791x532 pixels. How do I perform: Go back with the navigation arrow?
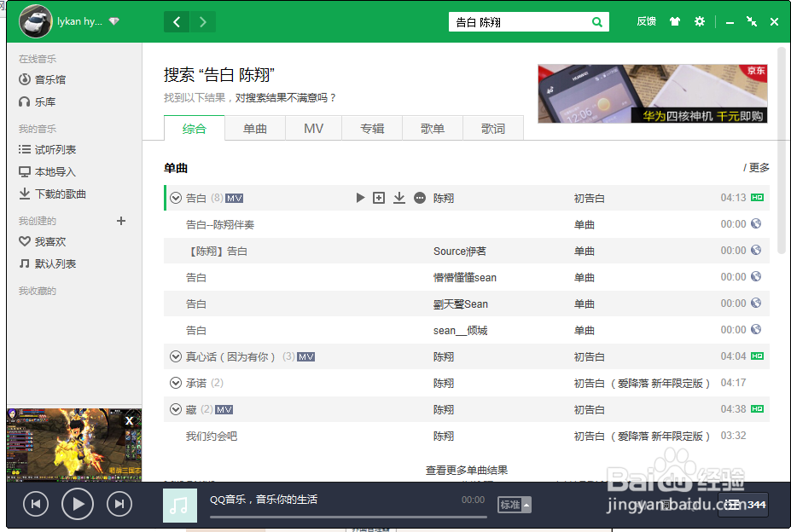tap(176, 21)
